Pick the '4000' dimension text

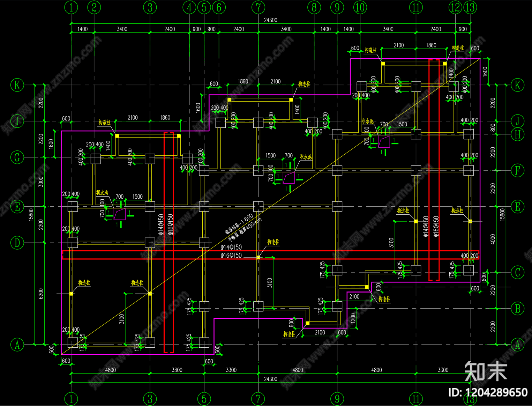[x=493, y=239]
